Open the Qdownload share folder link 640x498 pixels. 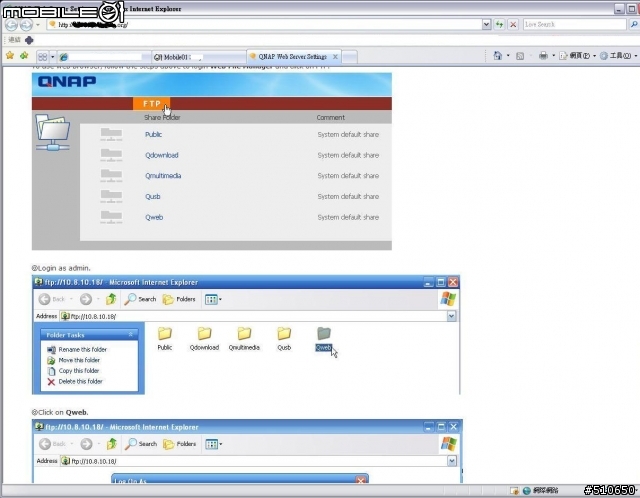point(162,155)
